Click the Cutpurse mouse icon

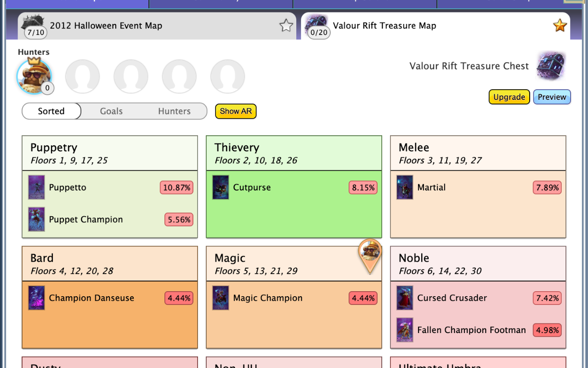tap(221, 187)
